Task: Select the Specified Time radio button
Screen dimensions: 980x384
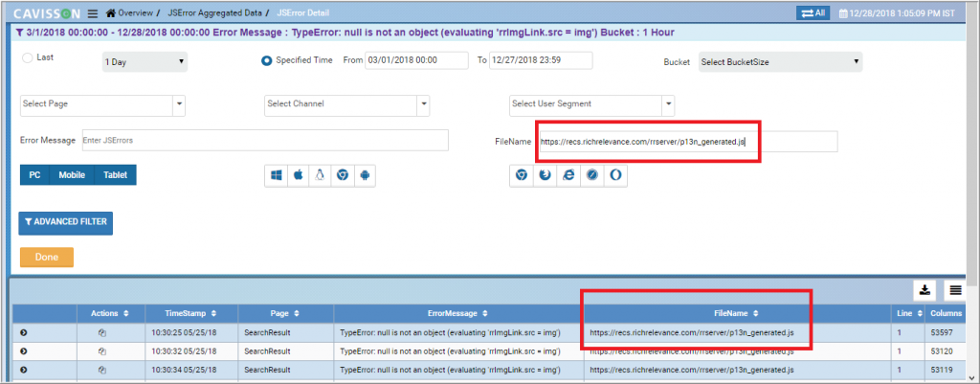Action: [x=266, y=60]
